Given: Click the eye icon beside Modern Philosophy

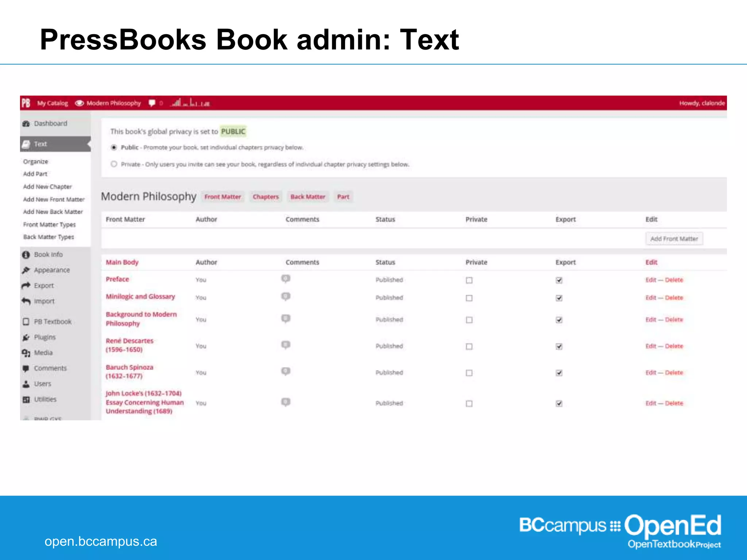Looking at the screenshot, I should click(79, 103).
